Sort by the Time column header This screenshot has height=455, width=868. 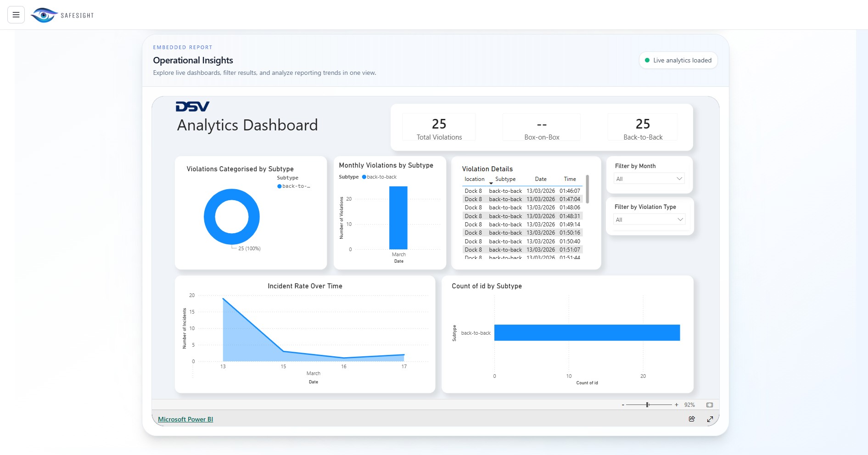(570, 179)
